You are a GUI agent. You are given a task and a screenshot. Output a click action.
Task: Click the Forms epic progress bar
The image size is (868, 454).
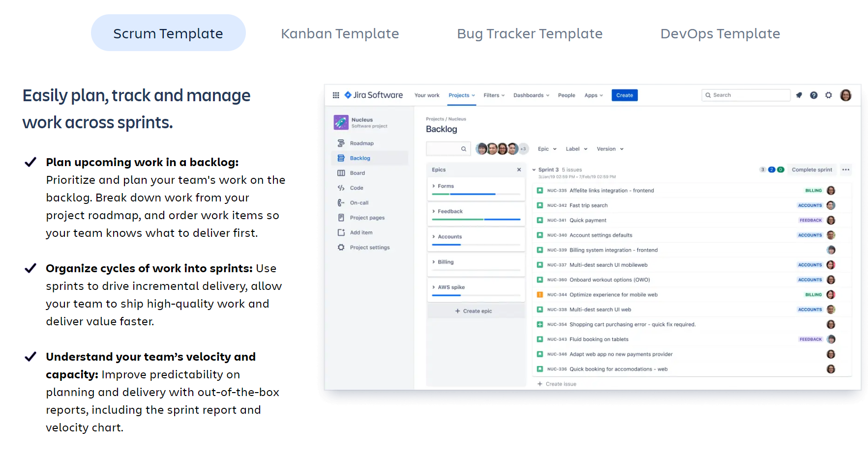pyautogui.click(x=476, y=195)
